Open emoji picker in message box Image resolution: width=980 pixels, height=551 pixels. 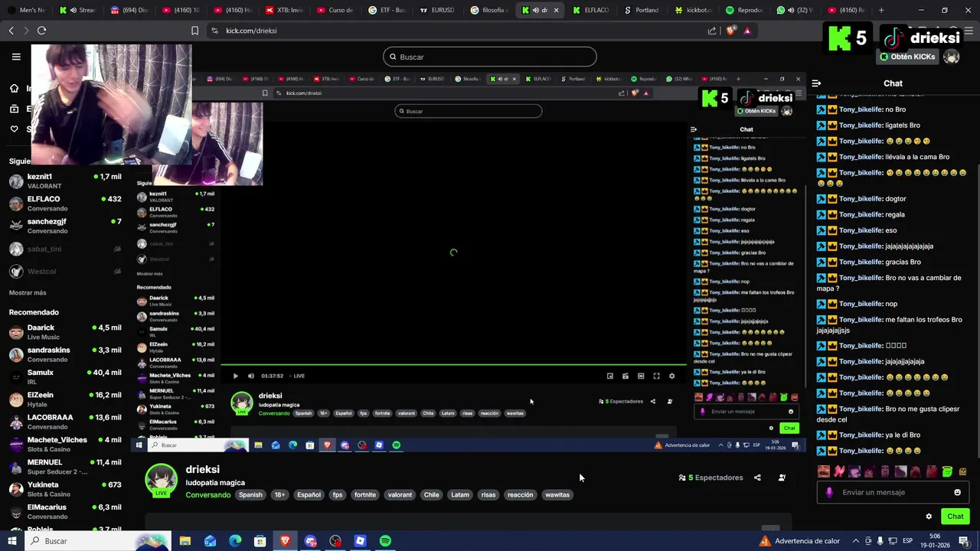coord(957,492)
